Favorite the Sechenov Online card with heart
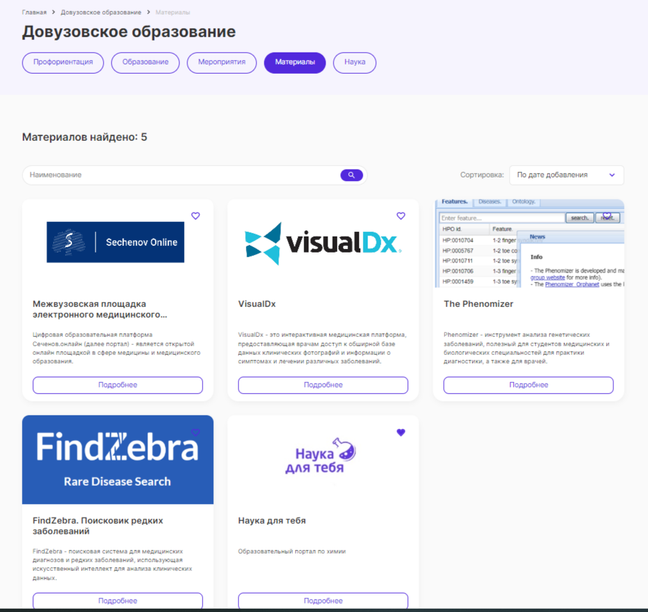 195,216
